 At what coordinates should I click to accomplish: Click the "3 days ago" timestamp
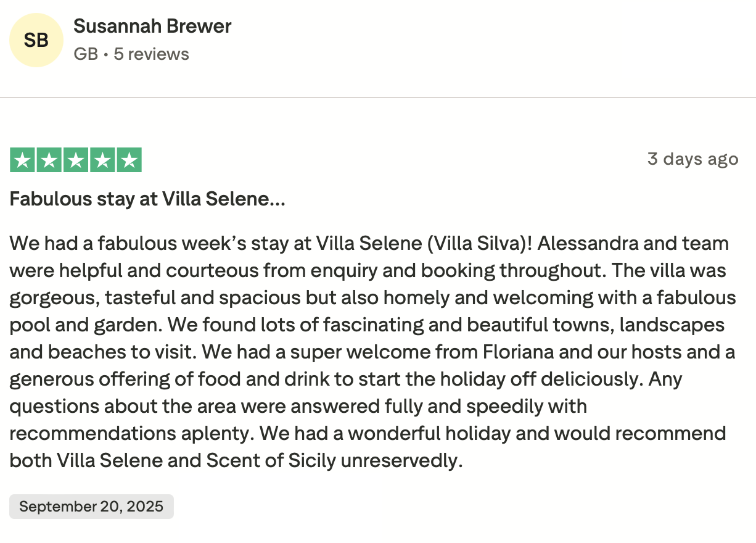(692, 159)
